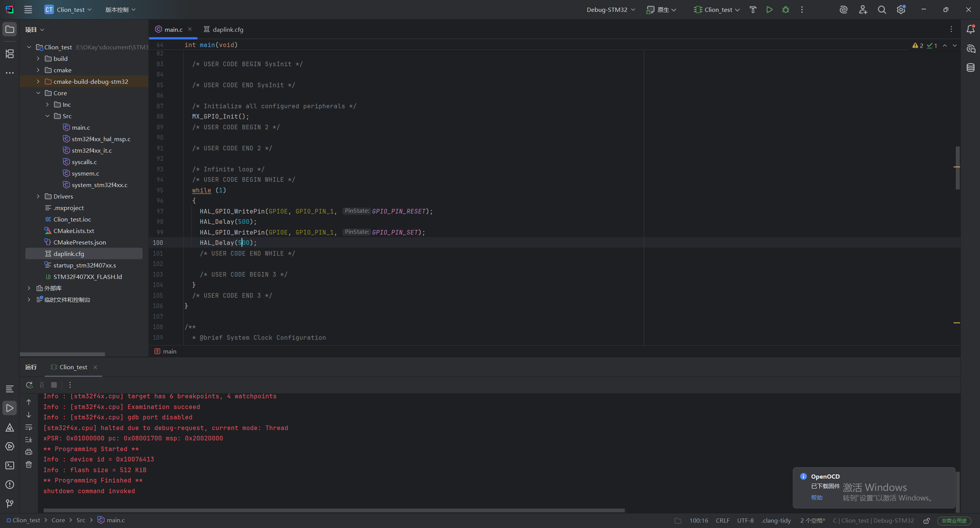Open the 版本控制 dropdown
This screenshot has width=980, height=528.
[x=120, y=10]
